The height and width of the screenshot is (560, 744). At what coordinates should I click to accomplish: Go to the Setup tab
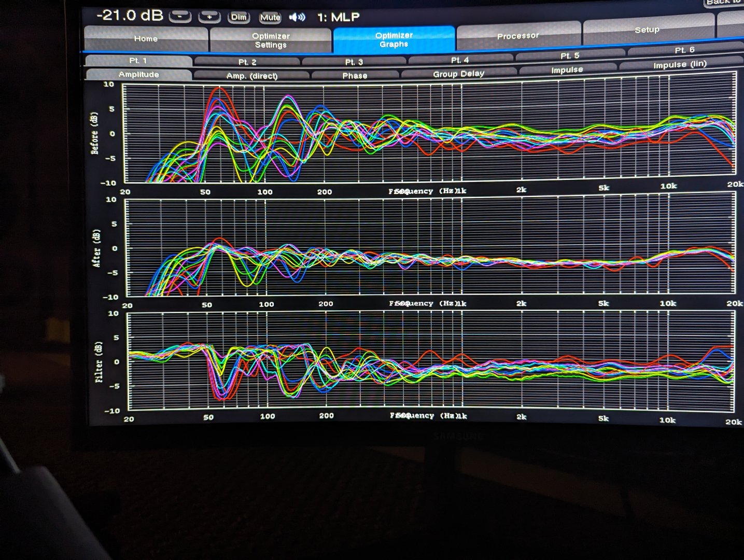click(x=647, y=30)
